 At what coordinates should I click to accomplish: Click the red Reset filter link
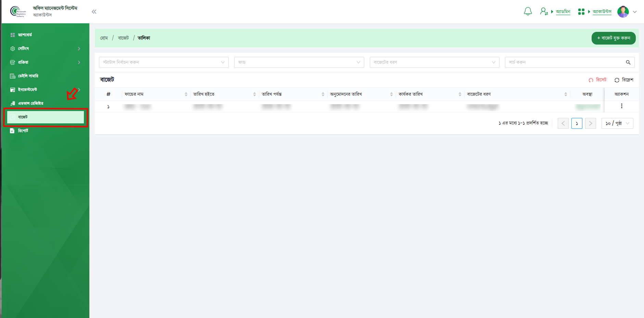click(597, 80)
